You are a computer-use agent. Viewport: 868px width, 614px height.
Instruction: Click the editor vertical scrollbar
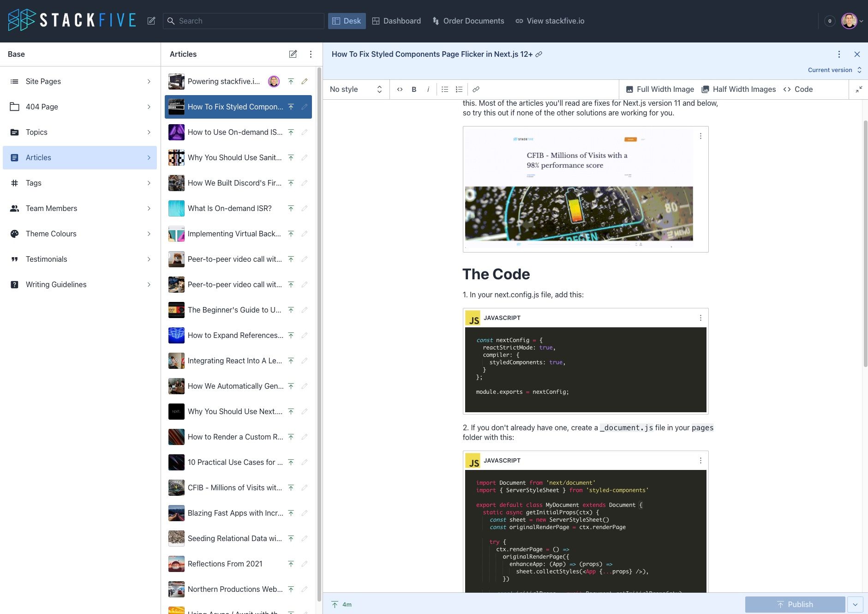[865, 244]
